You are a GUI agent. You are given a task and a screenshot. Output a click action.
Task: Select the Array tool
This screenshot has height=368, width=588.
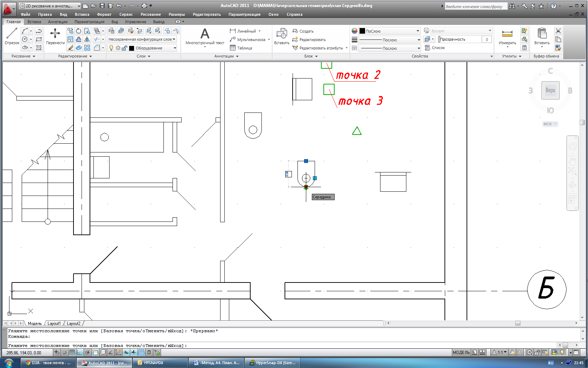87,48
